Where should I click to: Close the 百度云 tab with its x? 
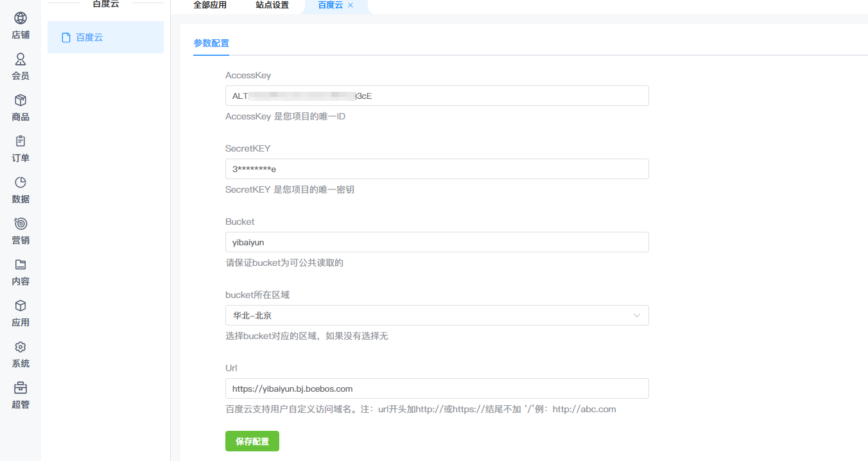[351, 5]
